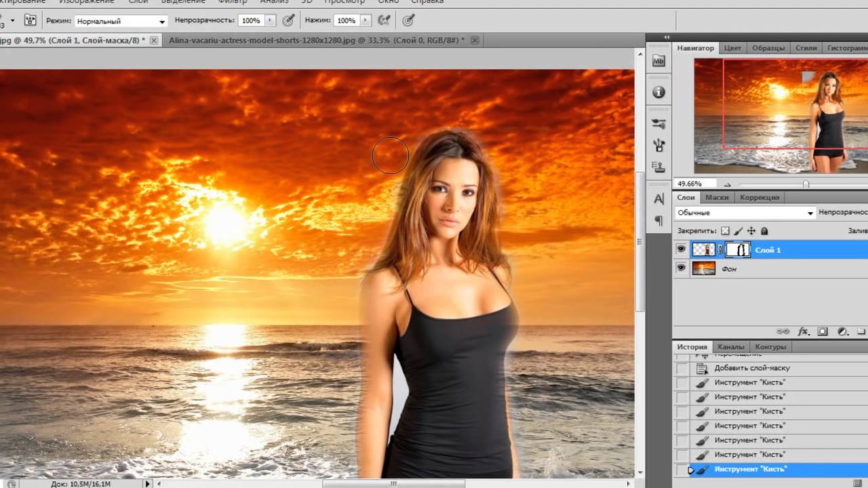Click mask icon beside Добавить слой-маску
This screenshot has height=488, width=868.
(x=702, y=369)
